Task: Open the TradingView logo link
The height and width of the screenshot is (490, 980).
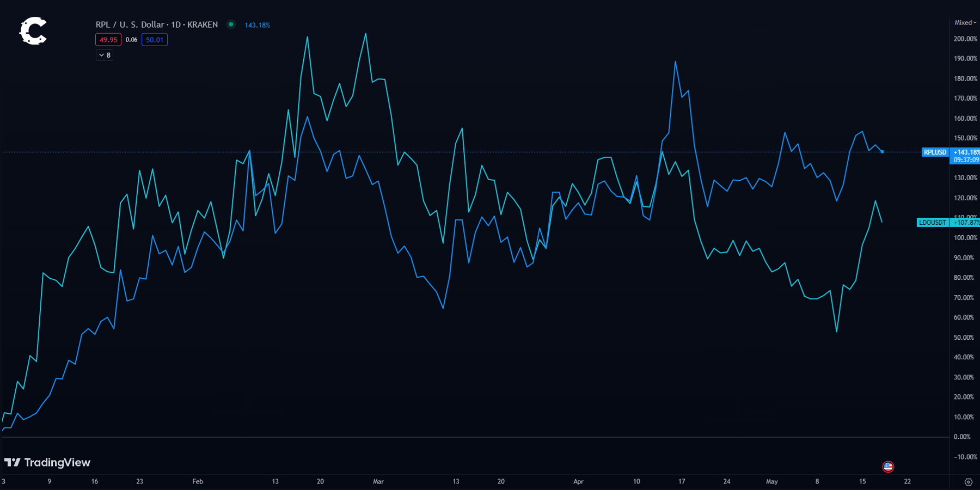Action: point(47,462)
